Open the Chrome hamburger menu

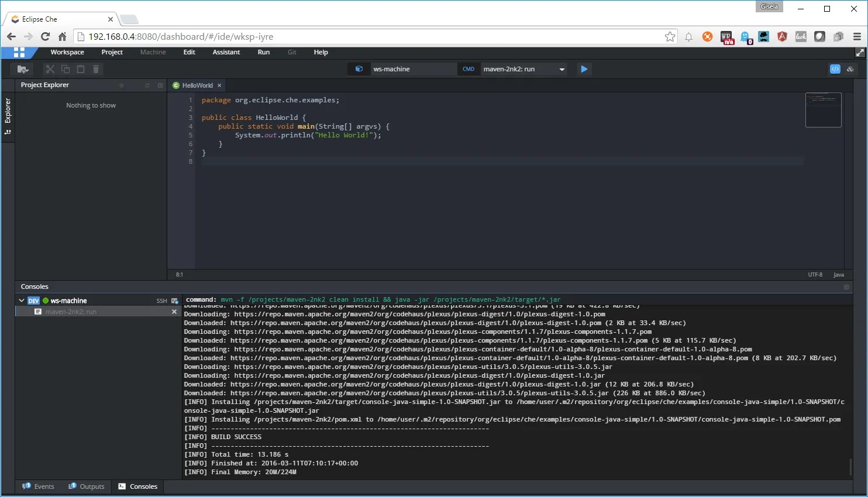(857, 36)
